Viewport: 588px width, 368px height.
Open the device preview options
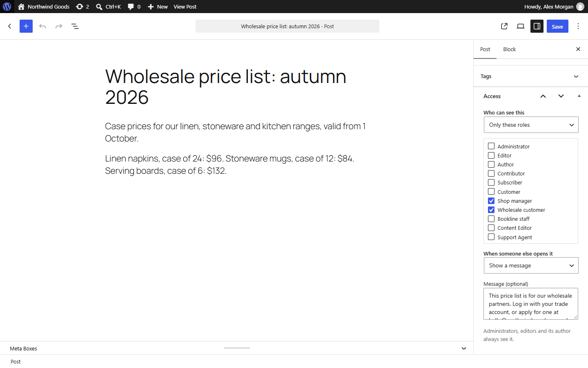(x=521, y=26)
